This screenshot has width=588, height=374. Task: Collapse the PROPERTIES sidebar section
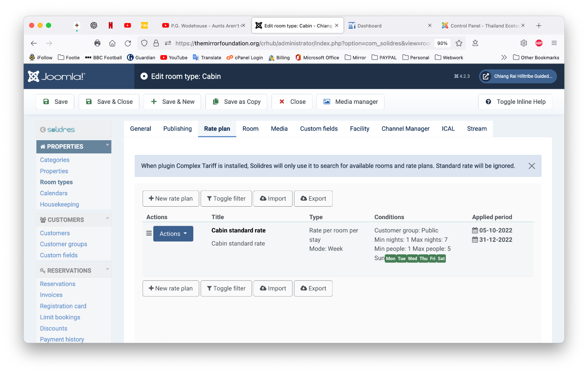click(x=107, y=145)
